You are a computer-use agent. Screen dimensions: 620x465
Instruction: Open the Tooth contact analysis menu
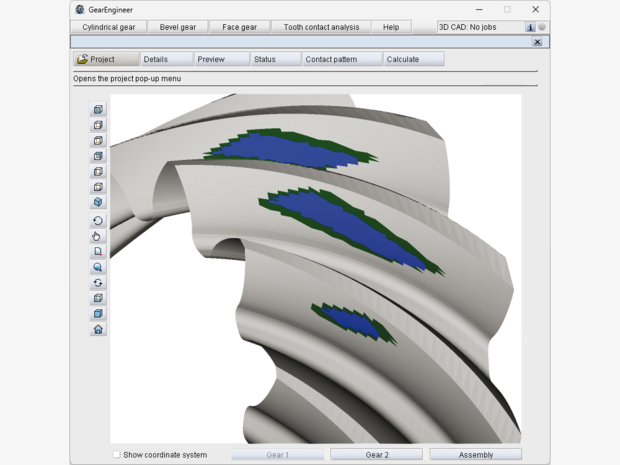(x=321, y=27)
